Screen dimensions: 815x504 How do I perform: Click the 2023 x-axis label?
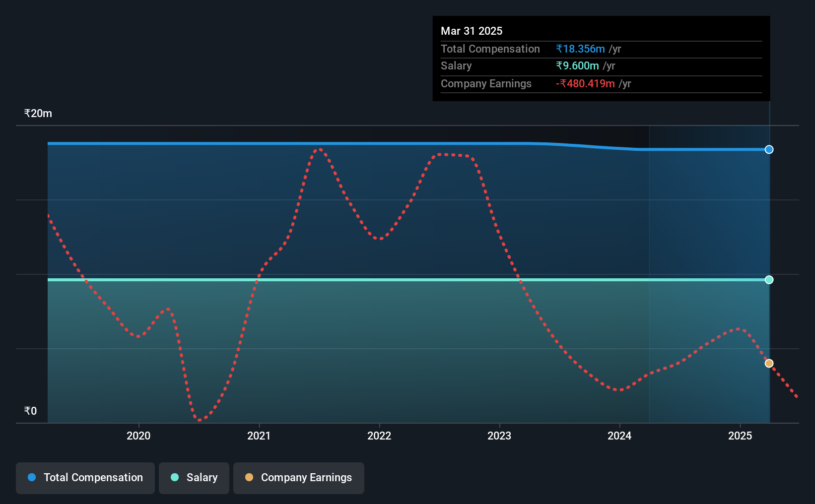(499, 436)
